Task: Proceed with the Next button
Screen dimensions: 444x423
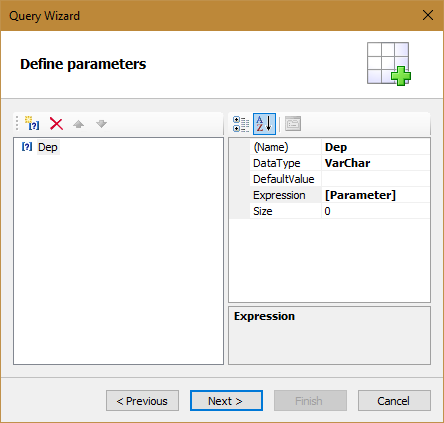Action: tap(226, 401)
